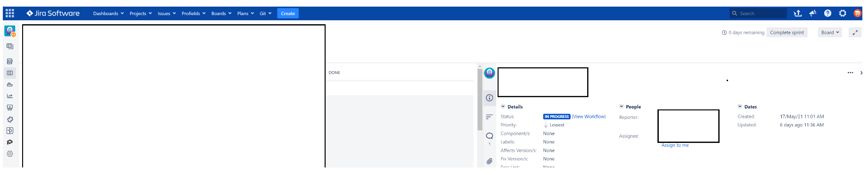The height and width of the screenshot is (175, 868).
Task: Open the issue more actions ellipsis
Action: [x=850, y=73]
